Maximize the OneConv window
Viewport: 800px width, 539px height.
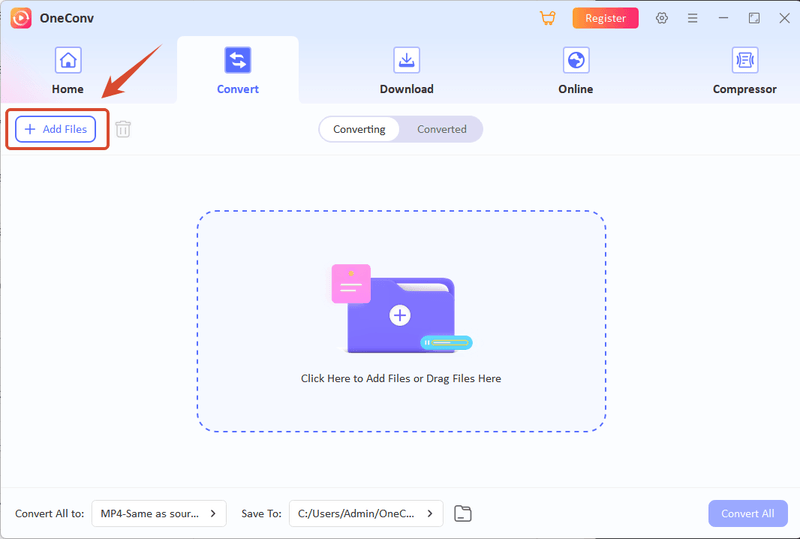click(x=754, y=18)
